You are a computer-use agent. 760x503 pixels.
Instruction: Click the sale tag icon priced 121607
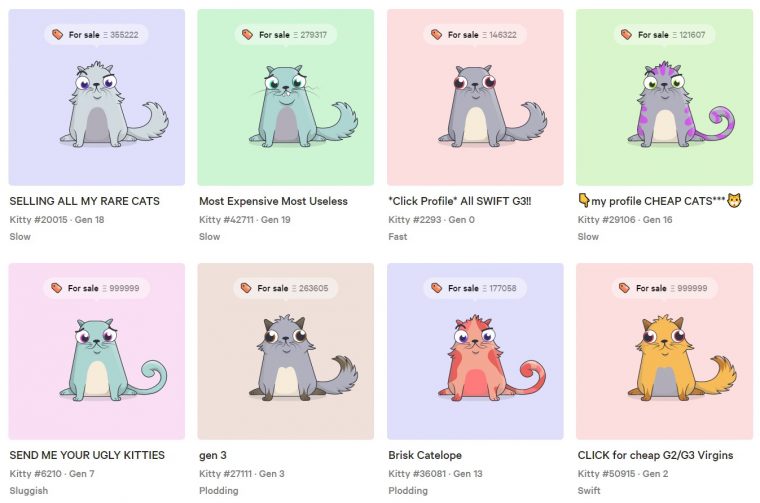pos(627,34)
